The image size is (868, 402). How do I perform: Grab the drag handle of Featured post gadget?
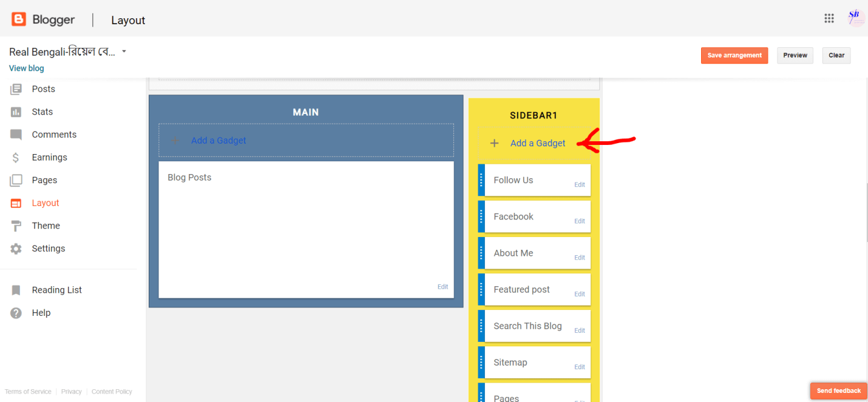(x=481, y=289)
